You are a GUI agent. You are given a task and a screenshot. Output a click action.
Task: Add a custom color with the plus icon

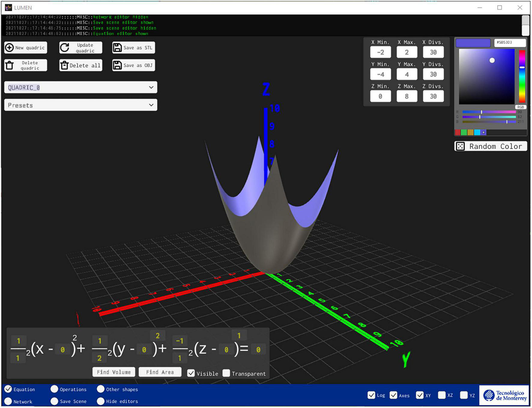point(484,132)
